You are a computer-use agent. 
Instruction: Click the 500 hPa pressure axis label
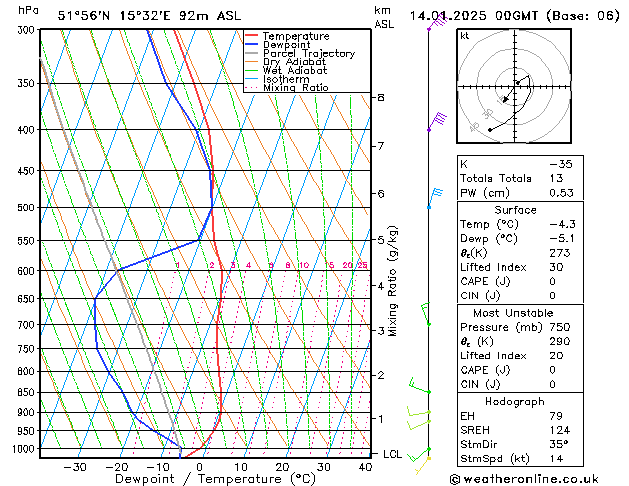tap(26, 207)
